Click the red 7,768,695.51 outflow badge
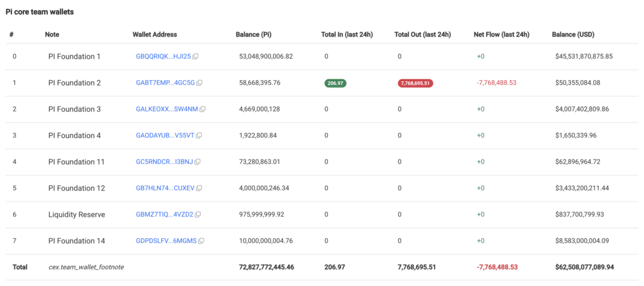The width and height of the screenshot is (644, 286). coord(415,83)
